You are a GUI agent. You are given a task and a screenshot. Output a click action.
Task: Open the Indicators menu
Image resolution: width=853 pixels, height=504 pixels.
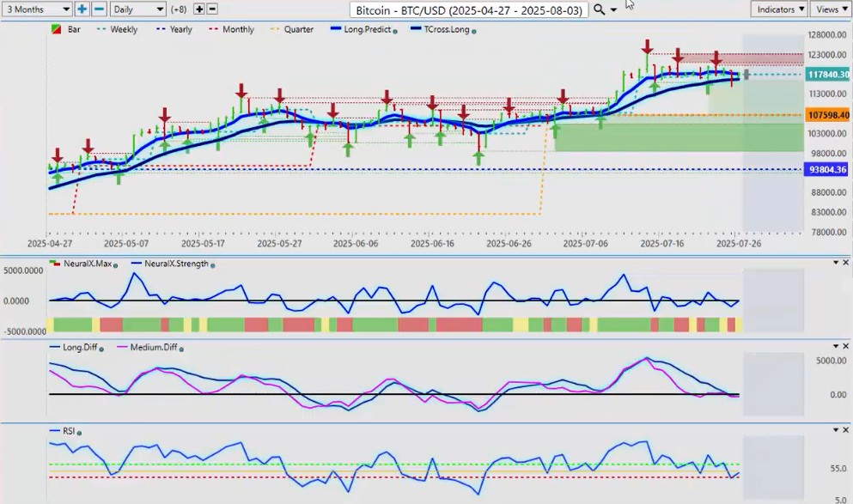pyautogui.click(x=778, y=9)
